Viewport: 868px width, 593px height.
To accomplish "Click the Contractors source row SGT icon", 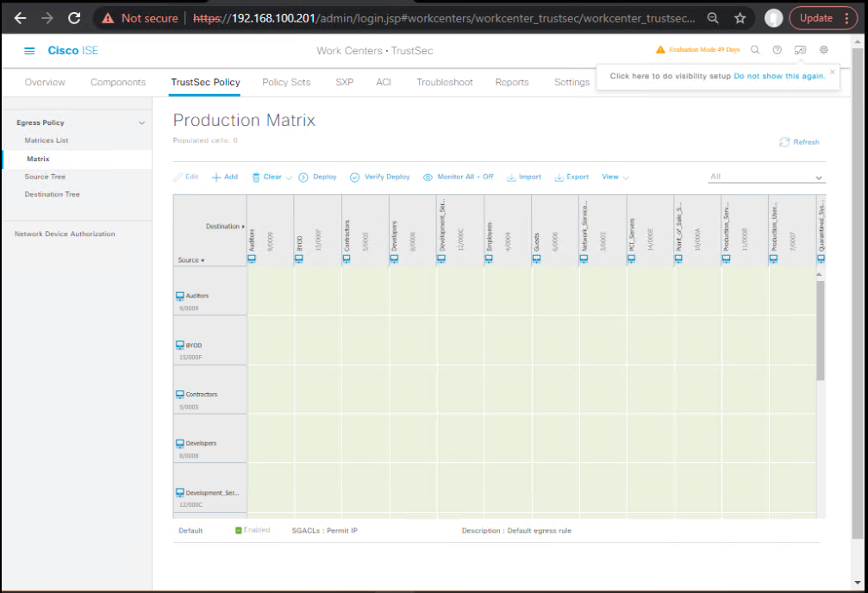I will click(x=180, y=395).
